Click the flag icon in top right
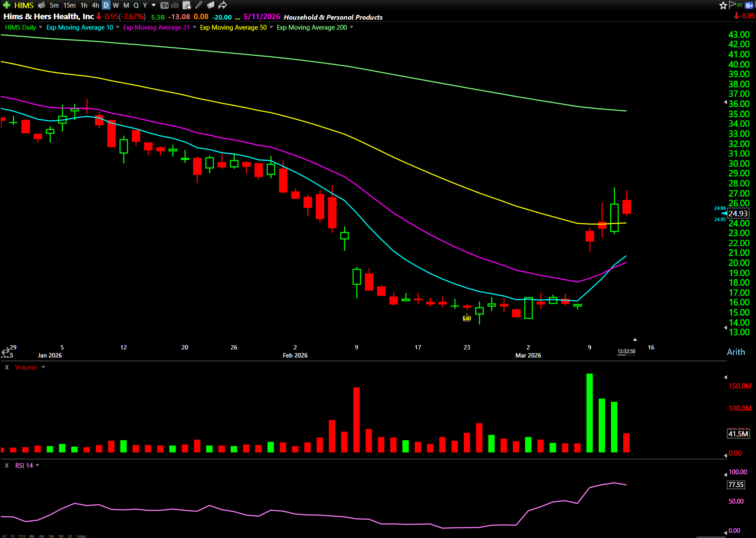756x538 pixels. click(733, 5)
